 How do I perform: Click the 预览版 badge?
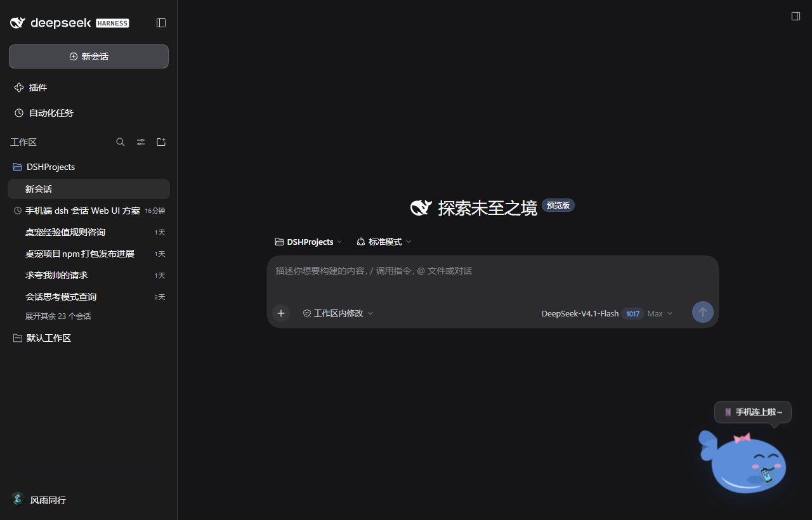[558, 205]
